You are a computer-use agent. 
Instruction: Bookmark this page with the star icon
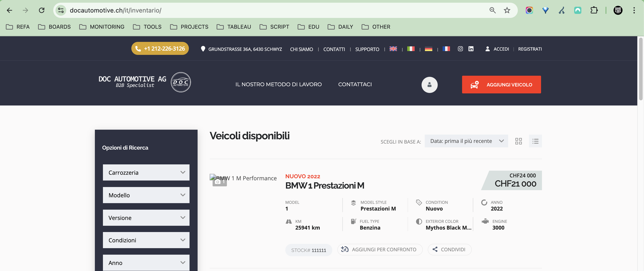coord(507,10)
